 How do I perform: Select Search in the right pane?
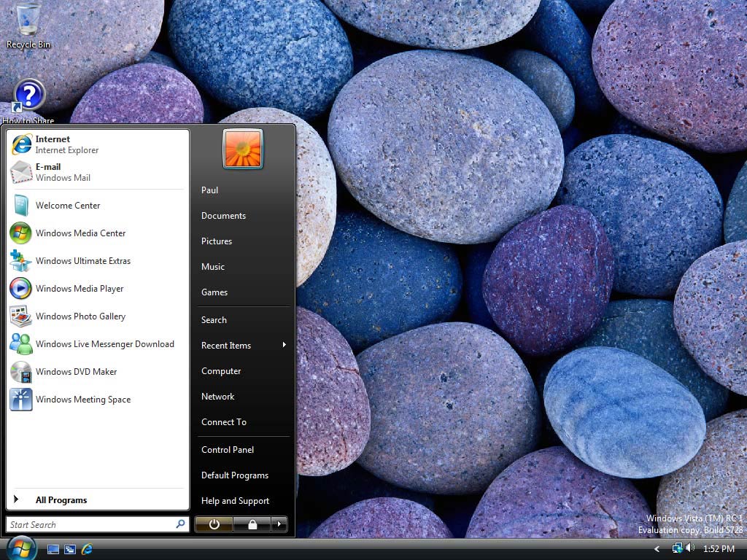click(243, 320)
